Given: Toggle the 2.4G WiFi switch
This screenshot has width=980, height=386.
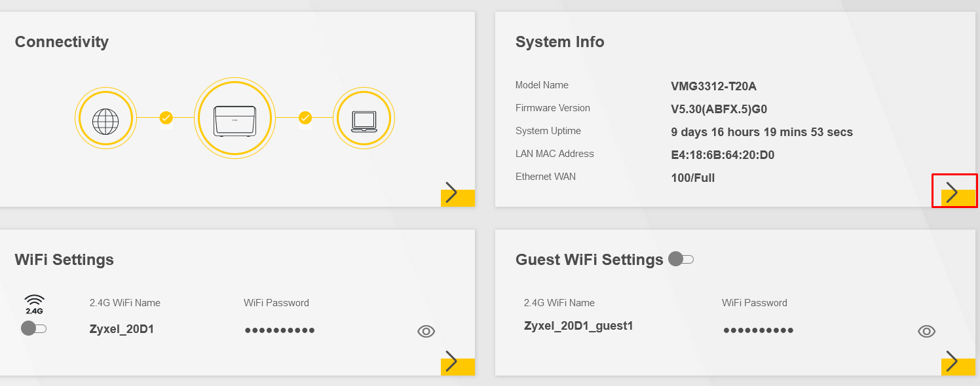Looking at the screenshot, I should pyautogui.click(x=34, y=328).
